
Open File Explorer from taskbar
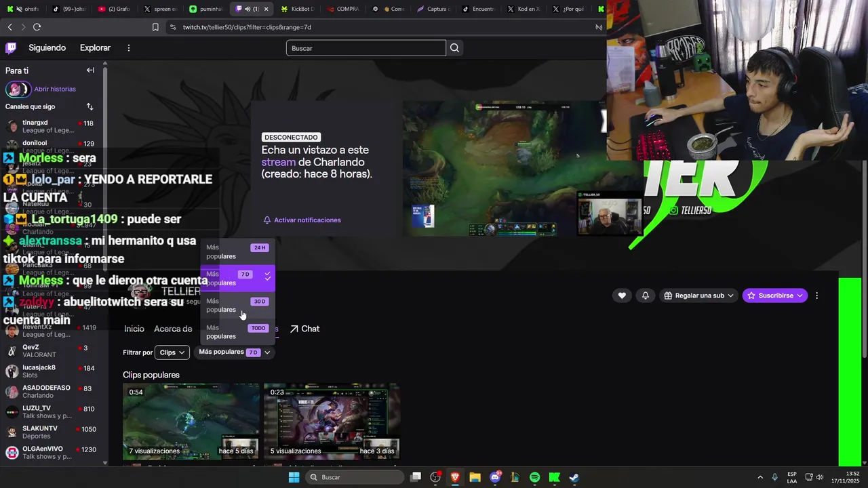click(x=475, y=477)
